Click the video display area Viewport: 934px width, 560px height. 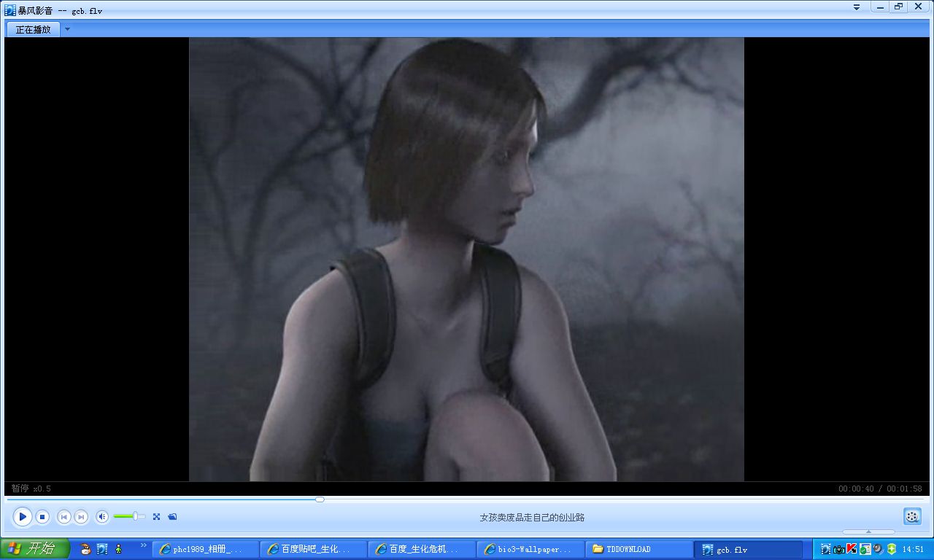pos(466,260)
